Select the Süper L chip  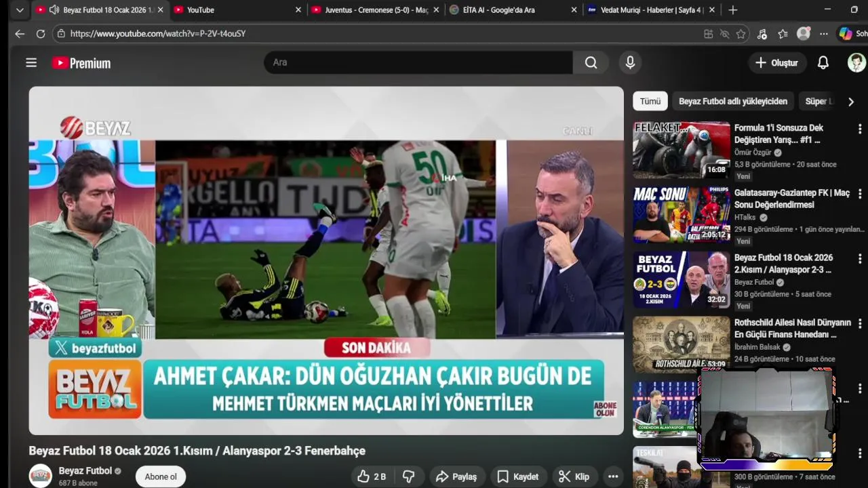point(818,101)
